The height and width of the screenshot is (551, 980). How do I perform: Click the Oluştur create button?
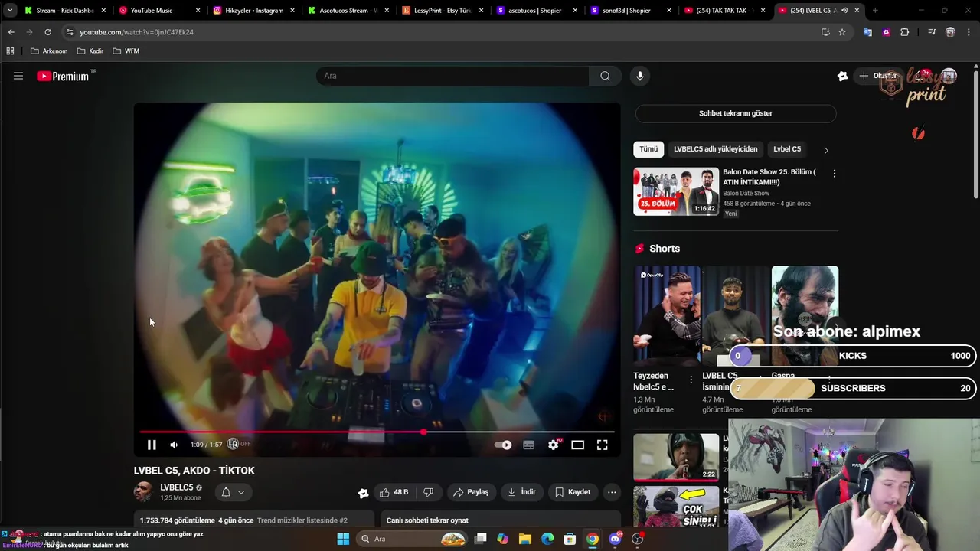(877, 76)
